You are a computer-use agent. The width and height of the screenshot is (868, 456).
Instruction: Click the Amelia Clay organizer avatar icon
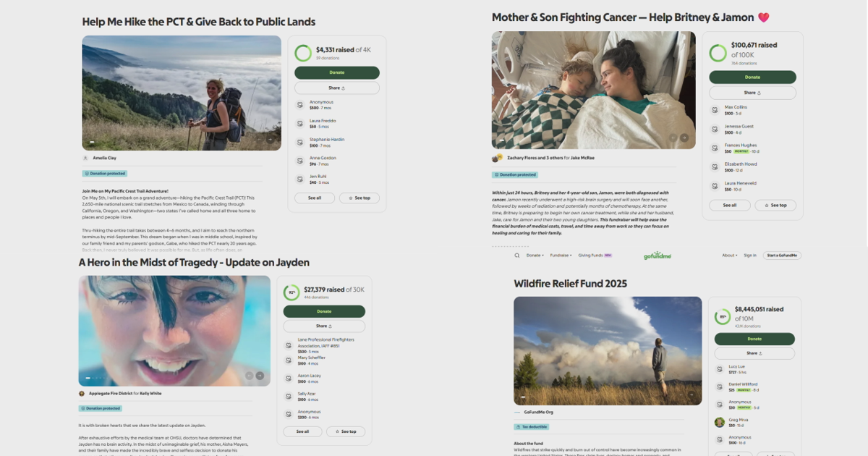tap(85, 158)
